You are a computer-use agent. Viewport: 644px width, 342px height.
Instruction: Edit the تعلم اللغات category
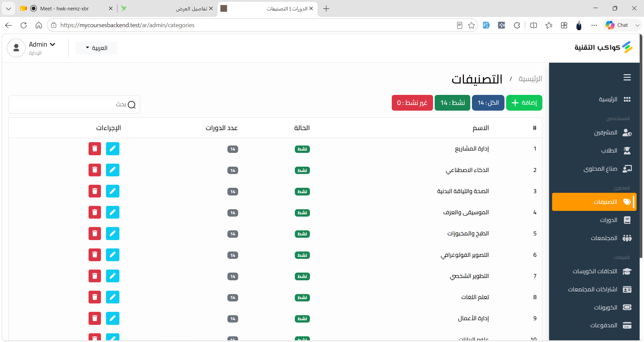[x=113, y=297]
